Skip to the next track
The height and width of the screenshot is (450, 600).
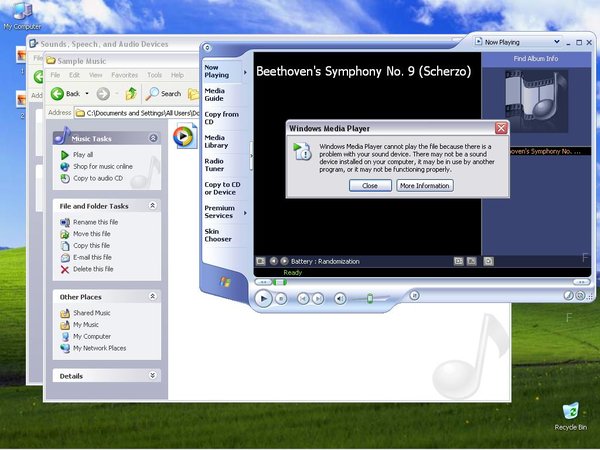pos(318,298)
